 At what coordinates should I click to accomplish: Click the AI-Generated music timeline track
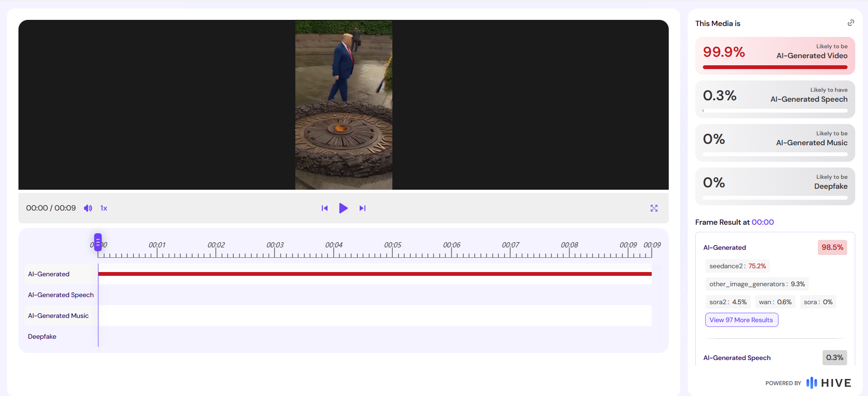(x=375, y=316)
